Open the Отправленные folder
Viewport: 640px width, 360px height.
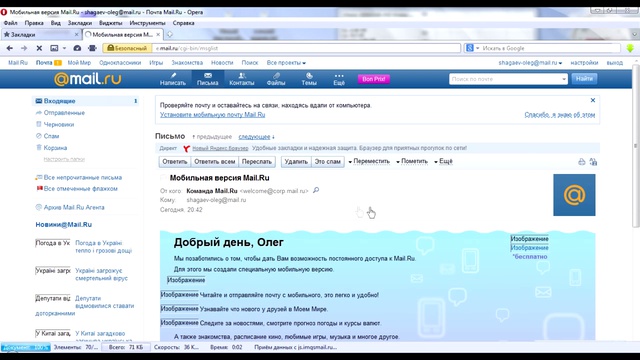click(x=64, y=113)
